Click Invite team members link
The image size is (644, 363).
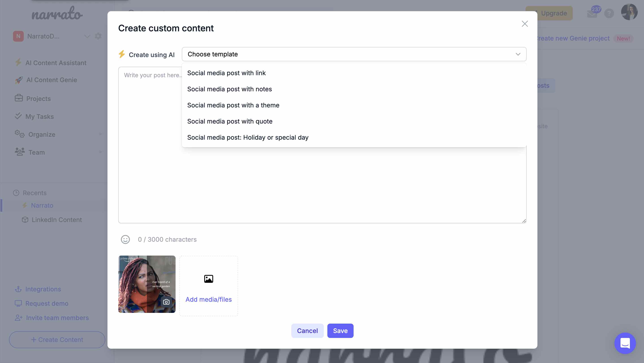(x=57, y=318)
